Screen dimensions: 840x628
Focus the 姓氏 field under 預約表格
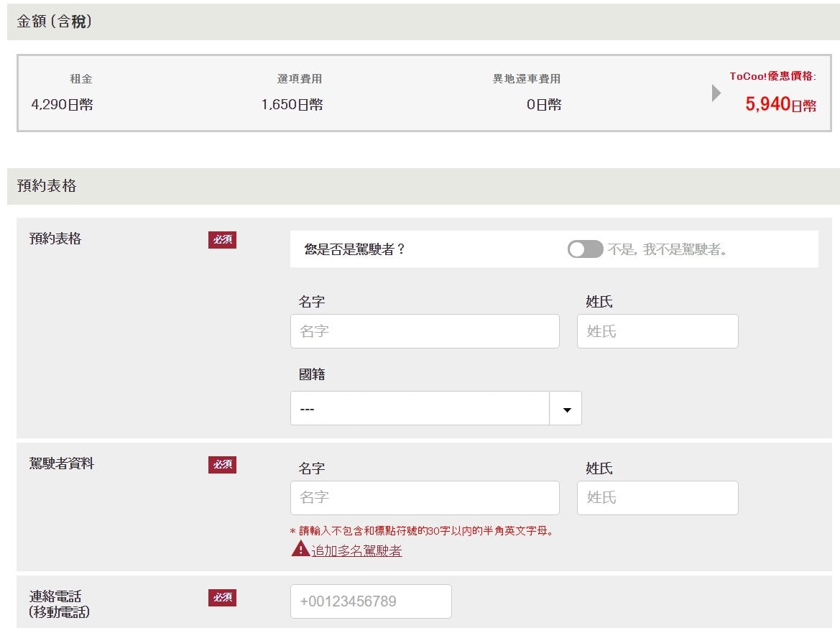657,331
